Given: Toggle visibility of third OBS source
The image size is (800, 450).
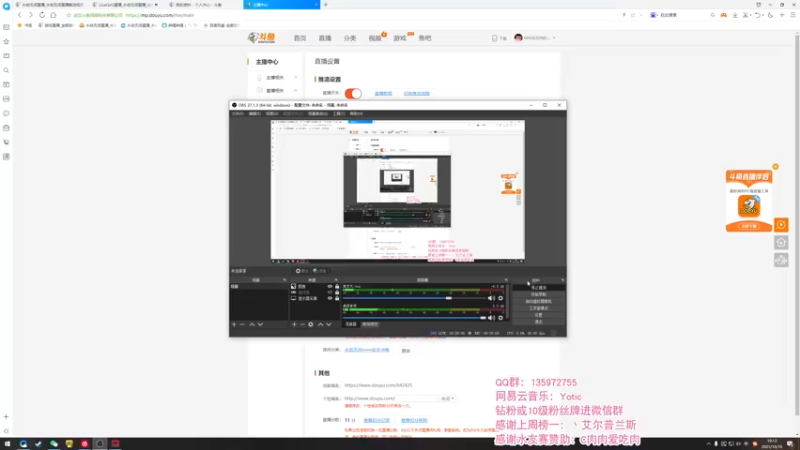Looking at the screenshot, I should [x=330, y=298].
